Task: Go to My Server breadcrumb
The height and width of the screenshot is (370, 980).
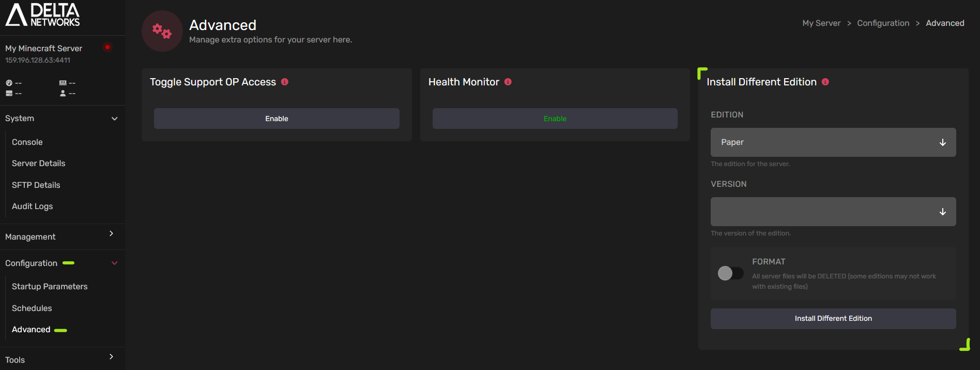Action: (x=821, y=23)
